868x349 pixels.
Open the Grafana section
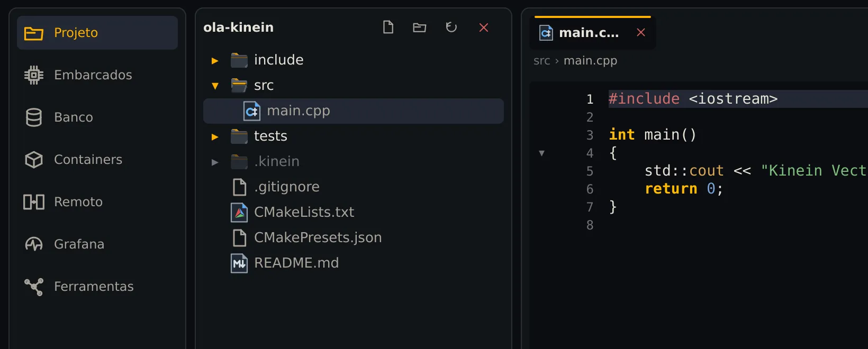click(97, 244)
